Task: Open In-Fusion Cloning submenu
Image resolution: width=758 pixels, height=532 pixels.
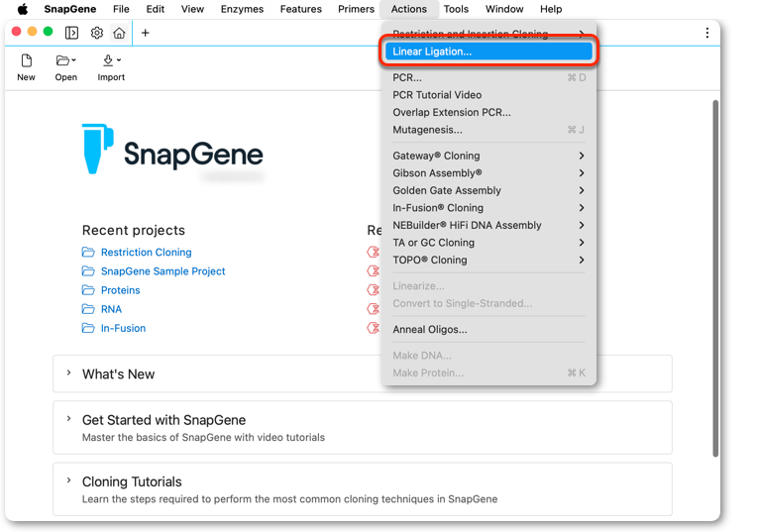Action: click(x=488, y=208)
